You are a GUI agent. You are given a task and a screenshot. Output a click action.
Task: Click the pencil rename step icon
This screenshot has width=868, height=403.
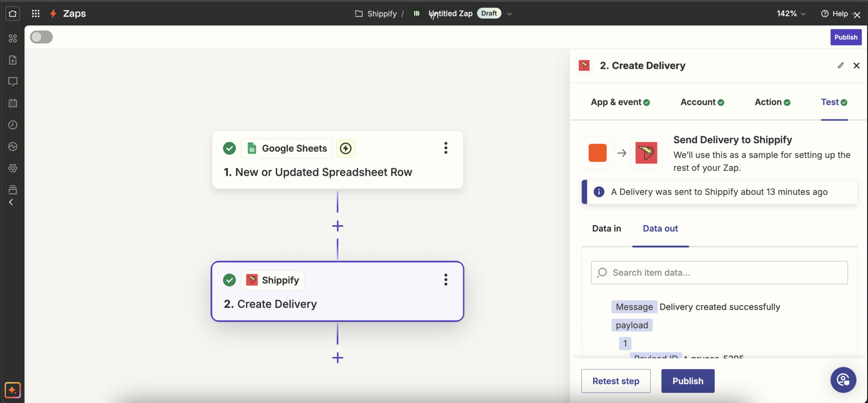pyautogui.click(x=840, y=65)
